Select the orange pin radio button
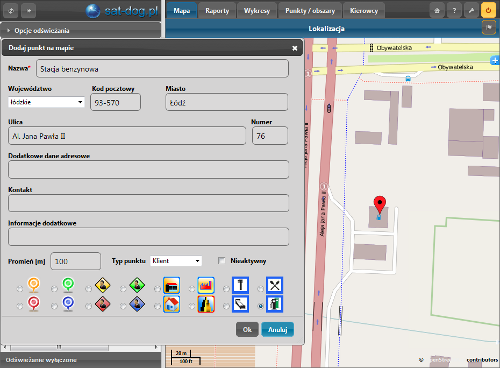500x368 pixels. (x=20, y=289)
